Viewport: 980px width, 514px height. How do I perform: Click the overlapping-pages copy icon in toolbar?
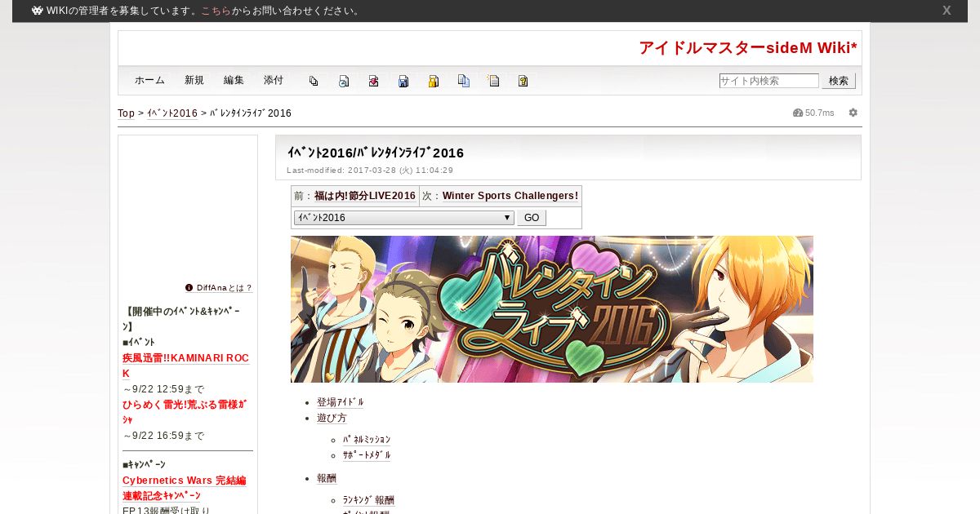pos(314,81)
